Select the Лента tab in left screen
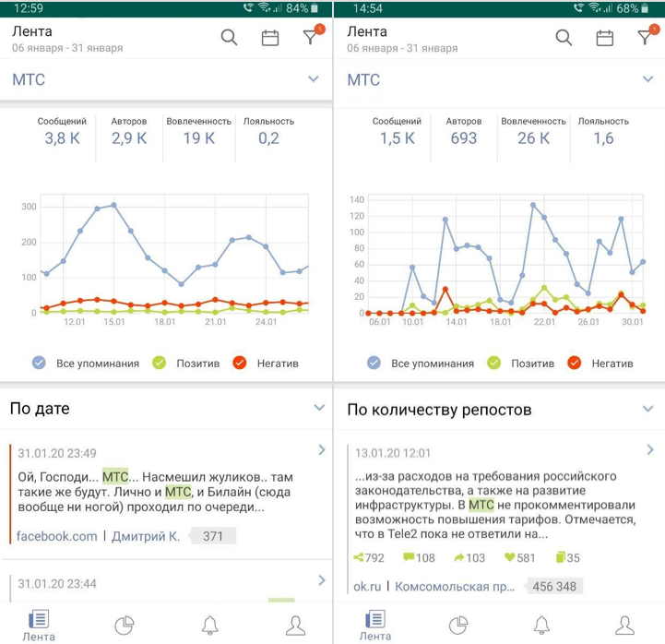The height and width of the screenshot is (644, 665). [39, 626]
